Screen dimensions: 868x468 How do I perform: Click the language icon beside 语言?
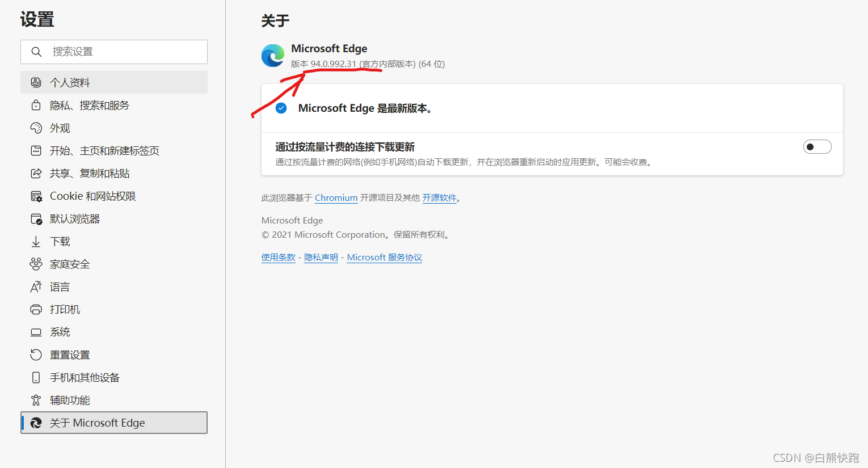36,286
